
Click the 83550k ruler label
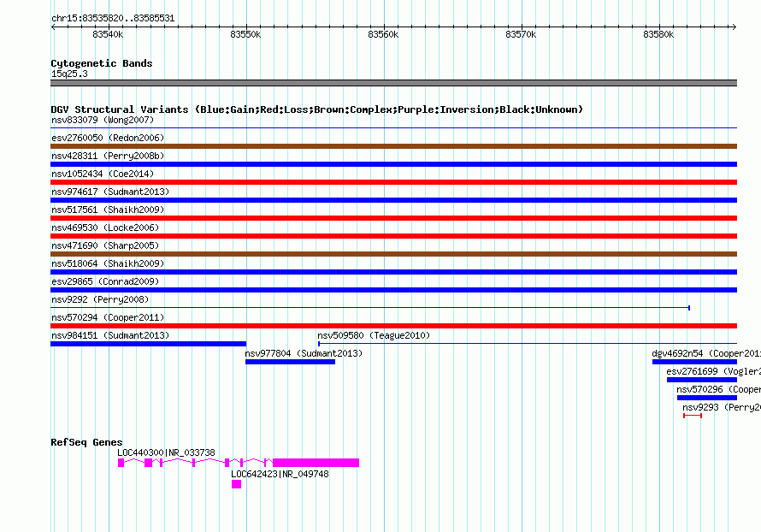pyautogui.click(x=245, y=34)
